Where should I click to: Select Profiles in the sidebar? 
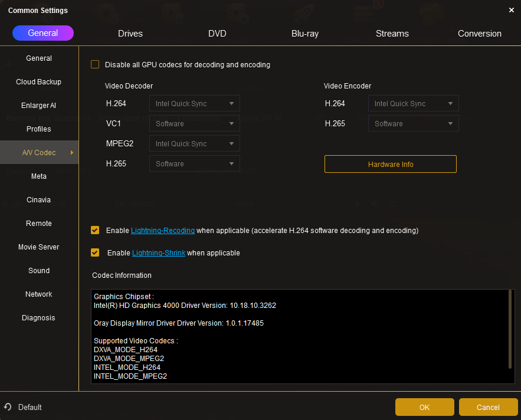[x=39, y=129]
